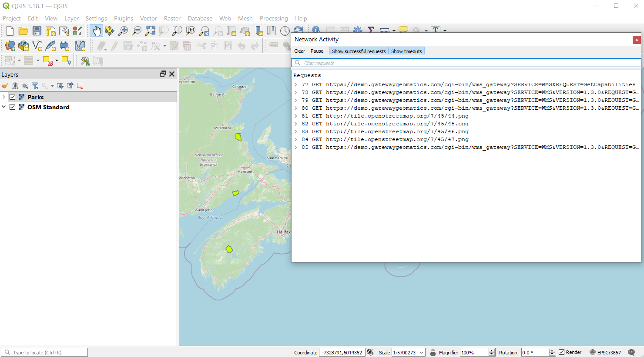Float the Layers panel
Image resolution: width=644 pixels, height=357 pixels.
[163, 74]
